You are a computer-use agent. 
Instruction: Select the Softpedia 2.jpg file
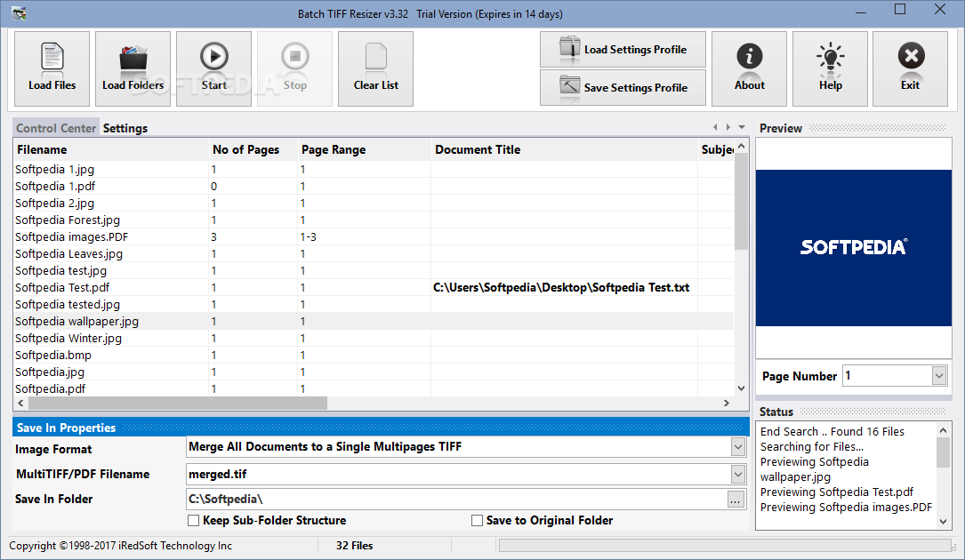point(374,203)
